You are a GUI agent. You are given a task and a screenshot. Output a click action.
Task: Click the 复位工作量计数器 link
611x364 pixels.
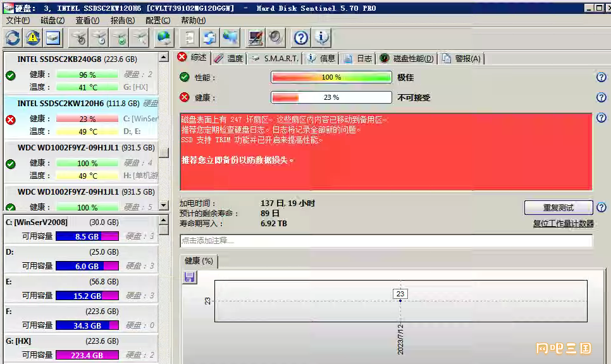(564, 224)
